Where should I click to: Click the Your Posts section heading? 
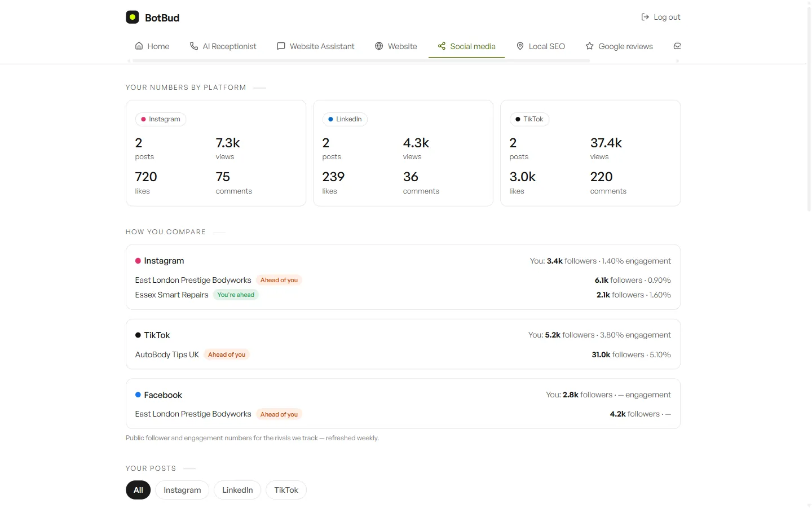pyautogui.click(x=151, y=468)
